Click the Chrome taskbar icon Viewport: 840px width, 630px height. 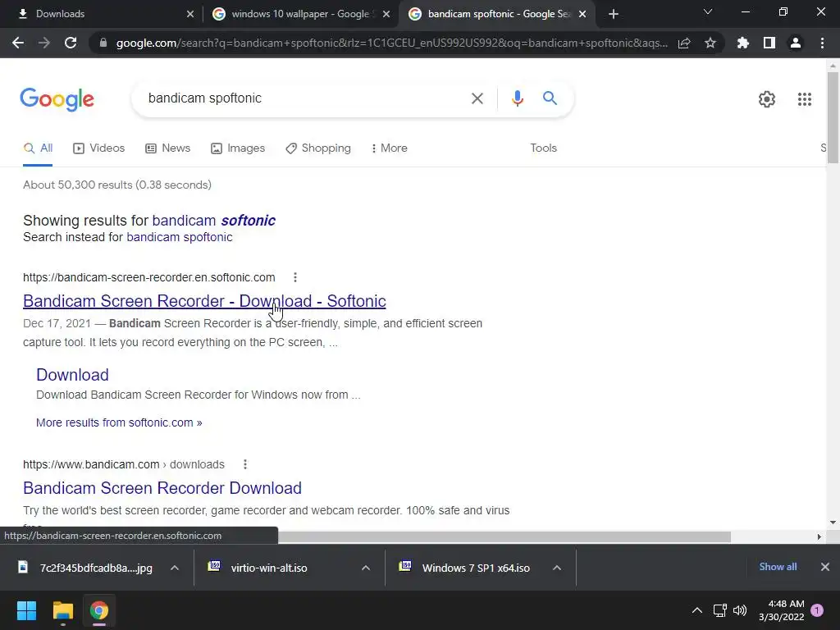point(99,610)
